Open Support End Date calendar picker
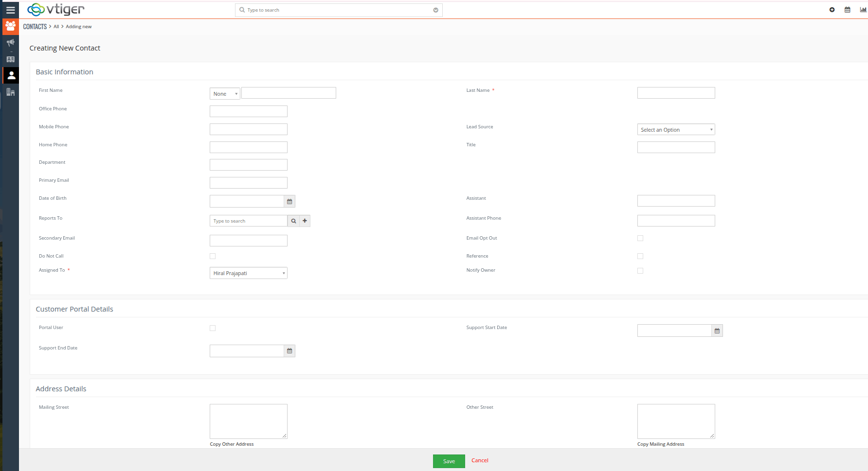This screenshot has height=471, width=868. (289, 351)
